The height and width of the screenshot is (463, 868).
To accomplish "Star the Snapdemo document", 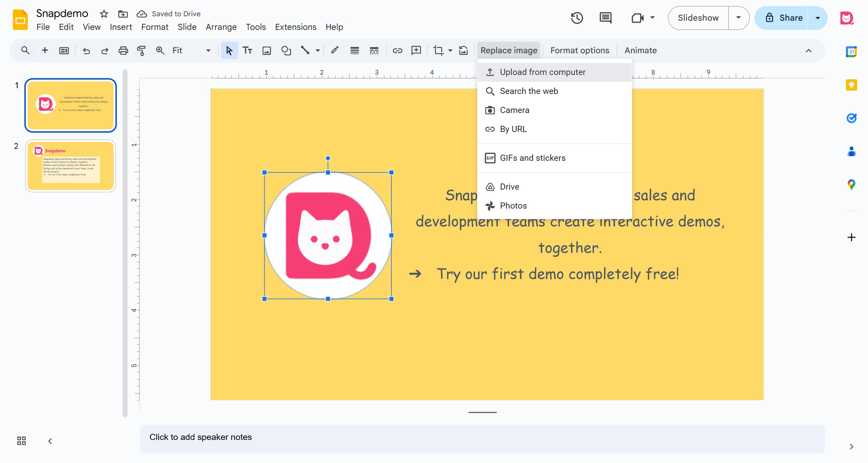I will coord(104,14).
